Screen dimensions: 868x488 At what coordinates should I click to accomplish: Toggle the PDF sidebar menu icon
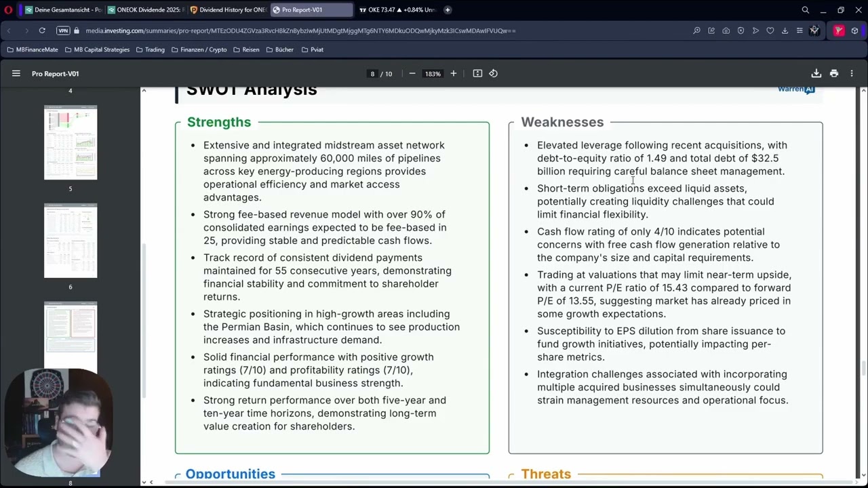click(x=16, y=73)
